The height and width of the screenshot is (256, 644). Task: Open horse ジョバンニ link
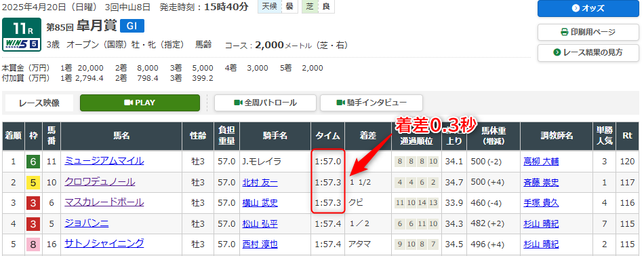pos(87,223)
